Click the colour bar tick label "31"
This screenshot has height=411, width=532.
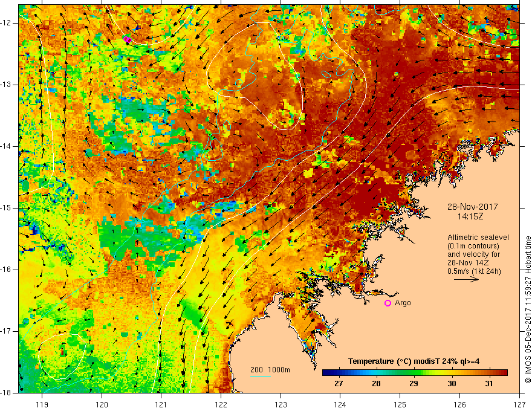(488, 384)
